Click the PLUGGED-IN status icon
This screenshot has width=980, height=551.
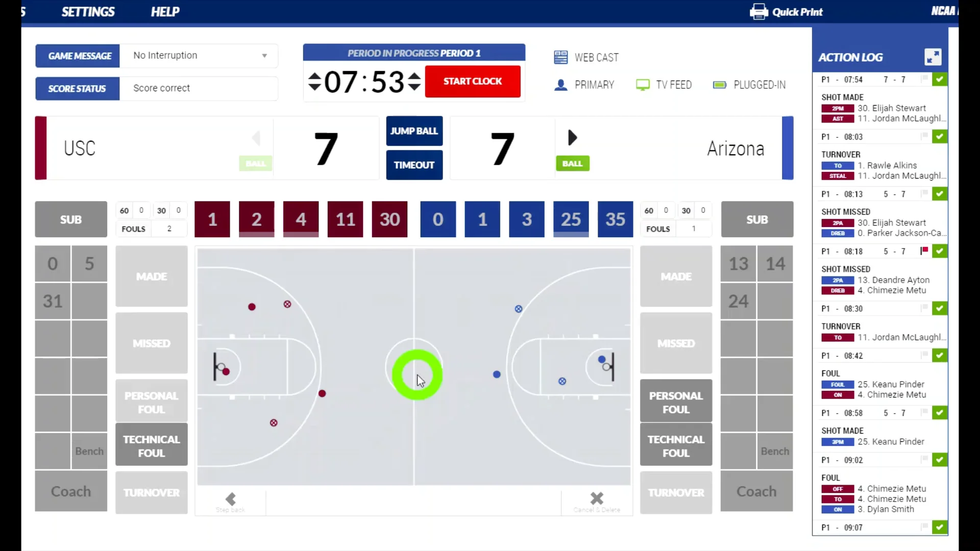point(720,84)
